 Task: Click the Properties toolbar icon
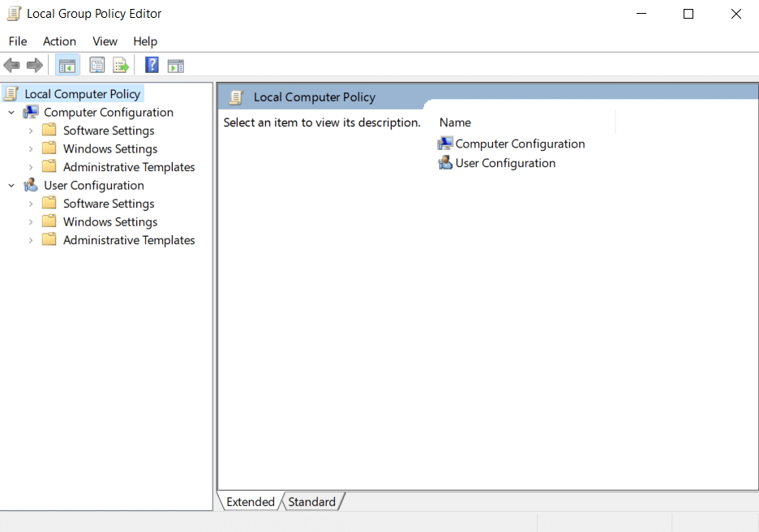click(96, 65)
